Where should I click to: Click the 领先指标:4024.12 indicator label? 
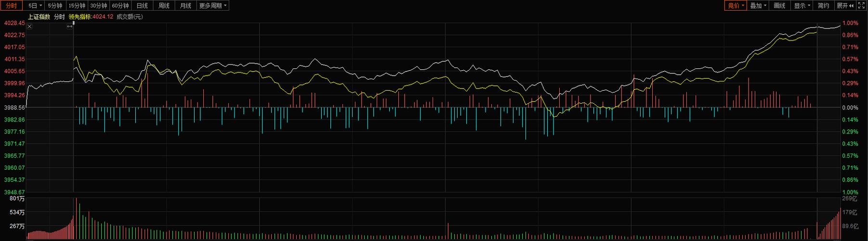pos(91,17)
